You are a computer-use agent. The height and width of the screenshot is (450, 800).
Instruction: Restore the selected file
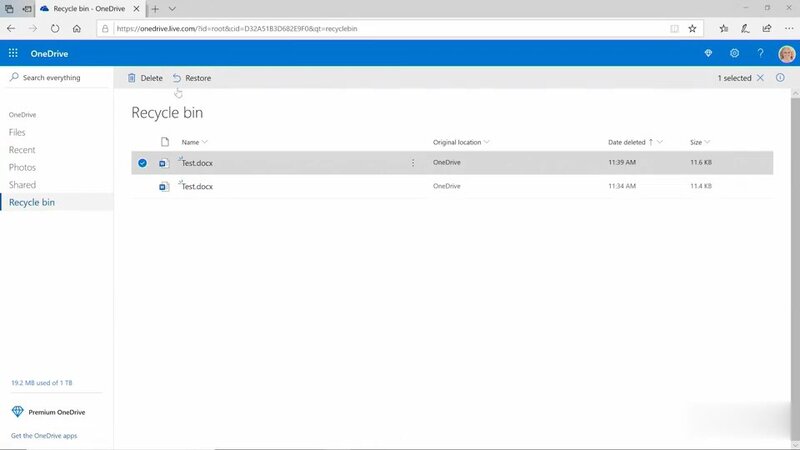191,78
